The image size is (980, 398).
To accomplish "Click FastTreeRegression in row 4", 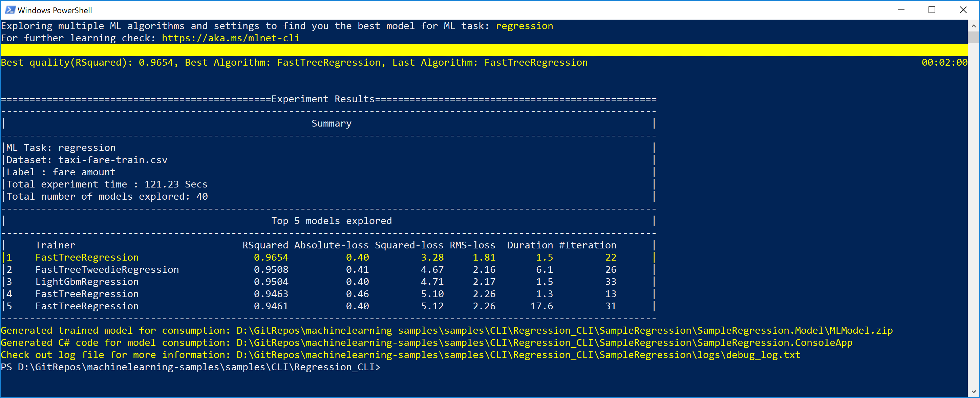I will (x=87, y=294).
